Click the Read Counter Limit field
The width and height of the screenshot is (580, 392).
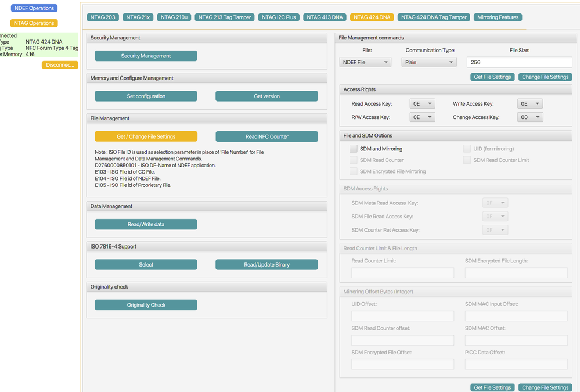(402, 273)
